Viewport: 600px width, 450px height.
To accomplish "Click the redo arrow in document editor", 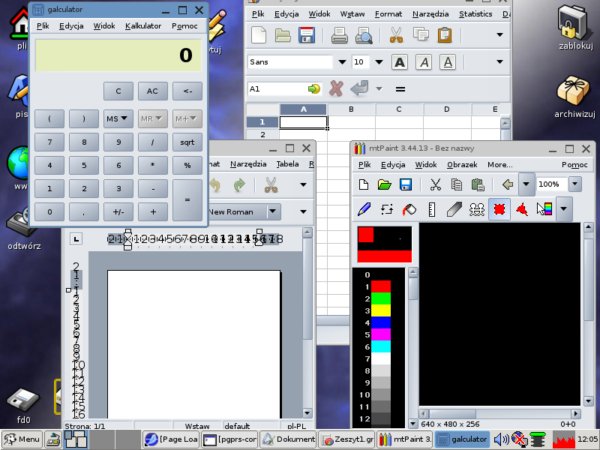I will tap(239, 185).
